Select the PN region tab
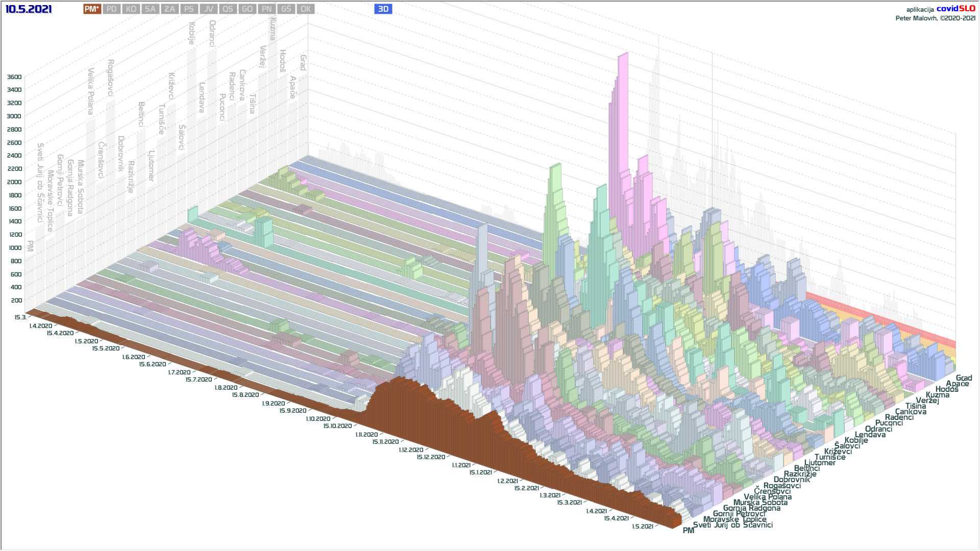Viewport: 980px width, 551px height. pyautogui.click(x=266, y=9)
